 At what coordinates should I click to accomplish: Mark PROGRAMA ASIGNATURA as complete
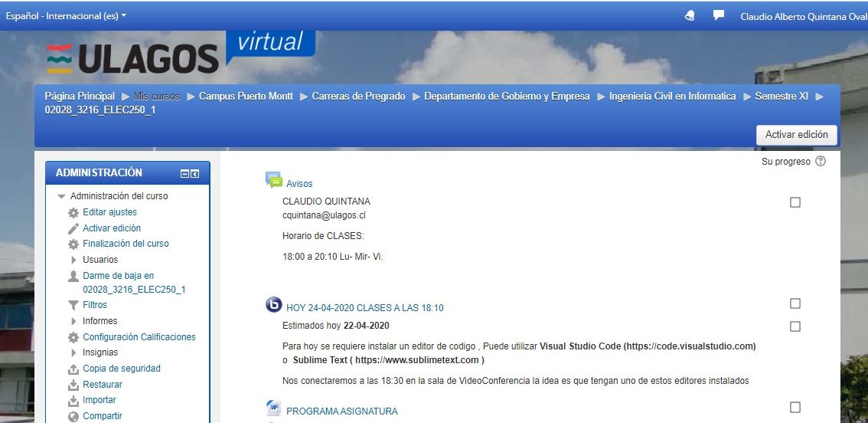tap(795, 408)
